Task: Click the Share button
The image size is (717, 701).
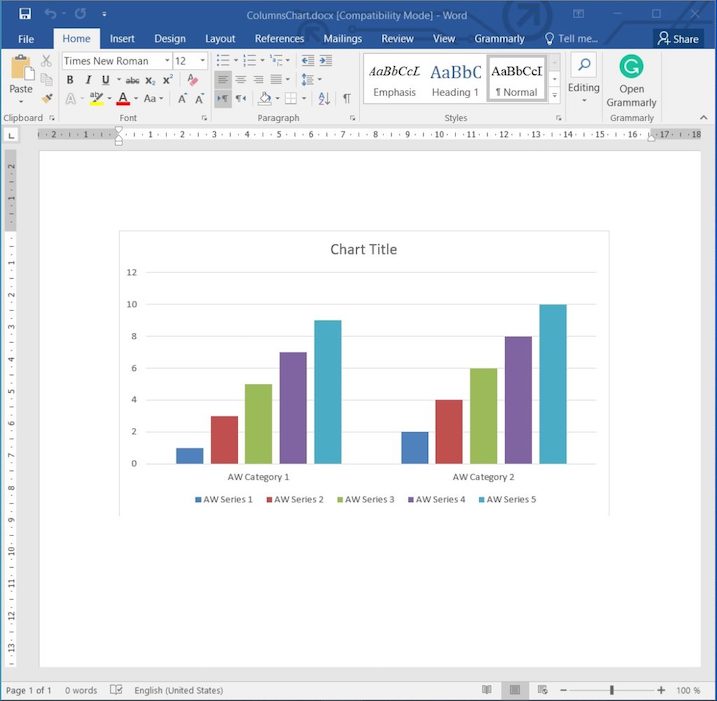Action: pos(678,39)
